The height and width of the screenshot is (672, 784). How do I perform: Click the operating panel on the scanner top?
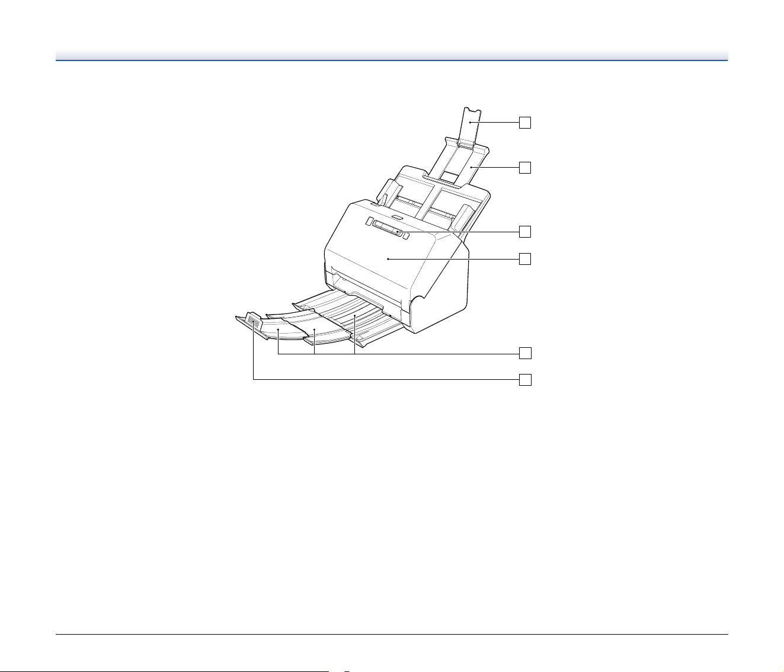tap(388, 229)
